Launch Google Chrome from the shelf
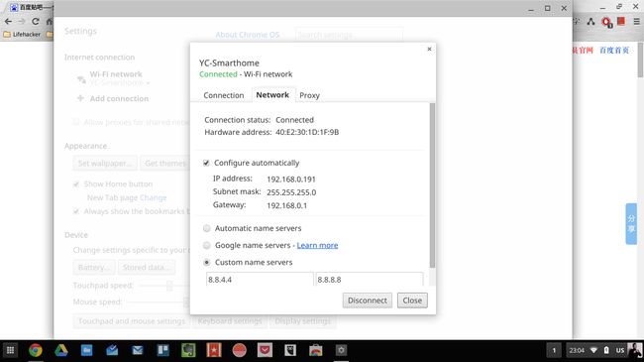Viewport: 644px width, 362px height. click(x=36, y=350)
